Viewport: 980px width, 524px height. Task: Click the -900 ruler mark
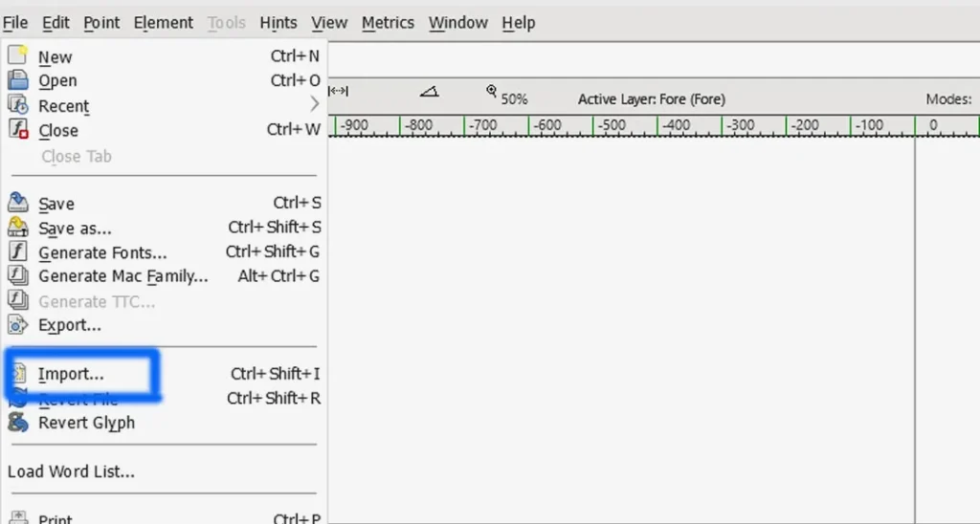pos(354,125)
